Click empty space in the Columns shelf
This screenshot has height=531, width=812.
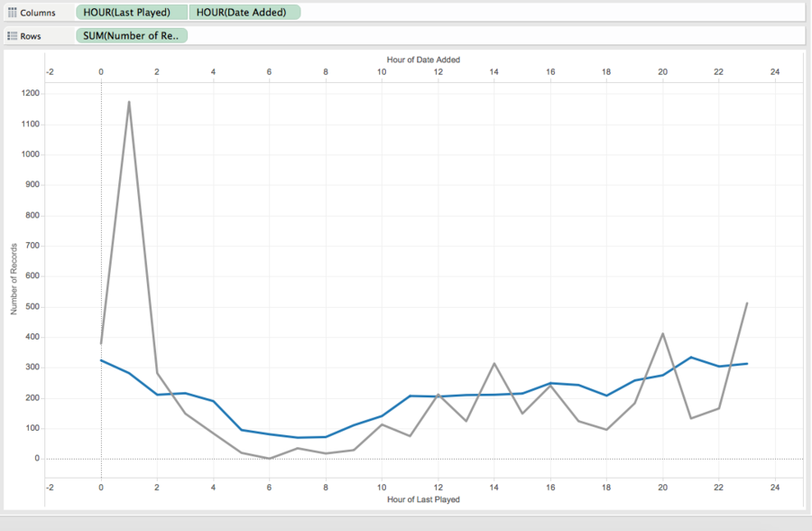(549, 13)
